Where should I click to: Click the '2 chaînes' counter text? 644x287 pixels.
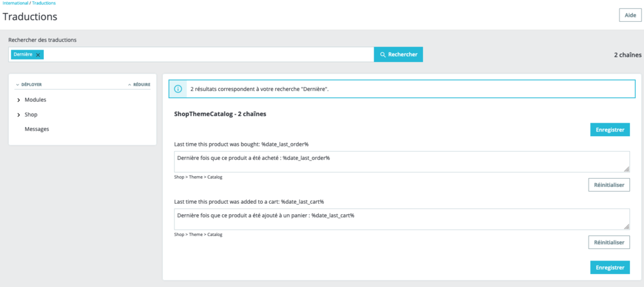627,55
